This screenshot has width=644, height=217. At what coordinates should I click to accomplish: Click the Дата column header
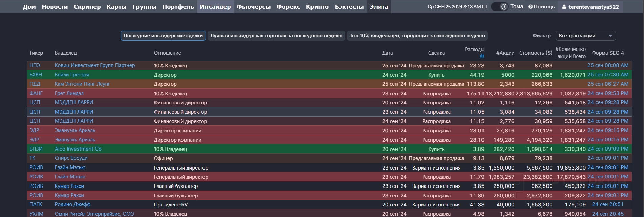[387, 53]
